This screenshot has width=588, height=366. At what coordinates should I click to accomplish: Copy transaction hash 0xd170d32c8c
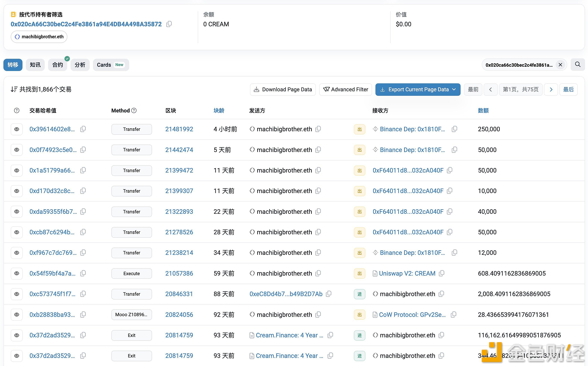[83, 191]
